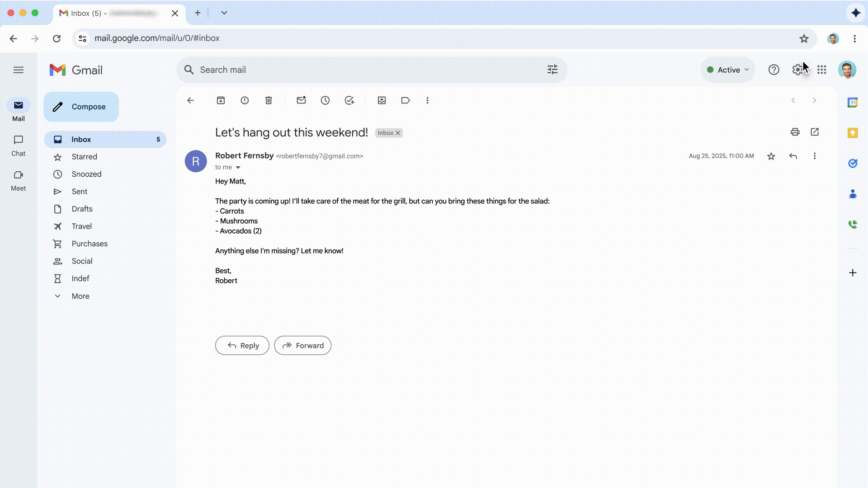The width and height of the screenshot is (868, 488).
Task: Open the Active status dropdown
Action: [727, 70]
